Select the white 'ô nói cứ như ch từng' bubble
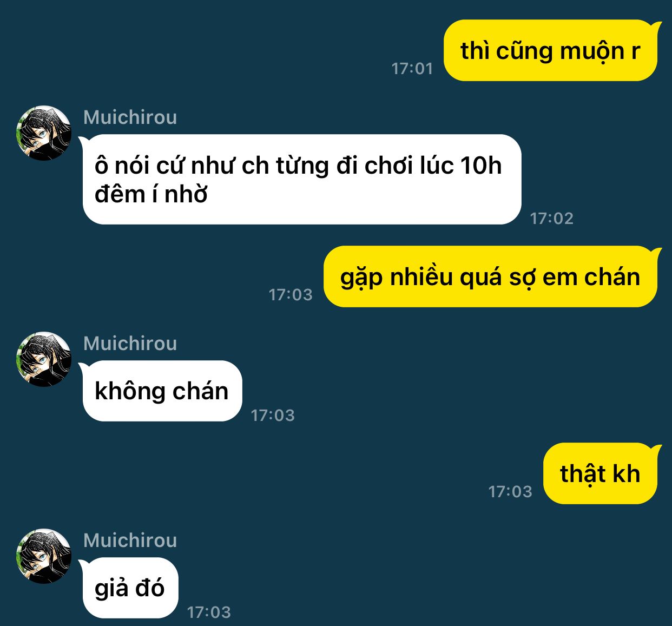The height and width of the screenshot is (626, 672). [x=301, y=180]
